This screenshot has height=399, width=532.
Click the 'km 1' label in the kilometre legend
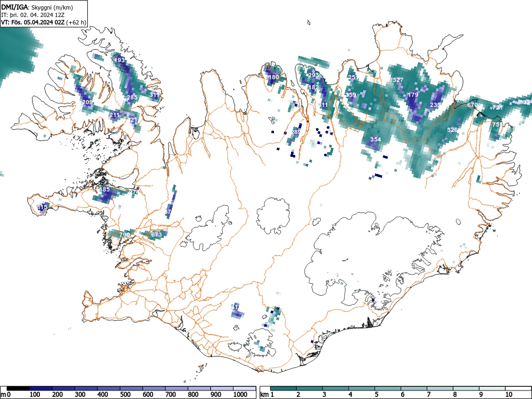tap(267, 394)
